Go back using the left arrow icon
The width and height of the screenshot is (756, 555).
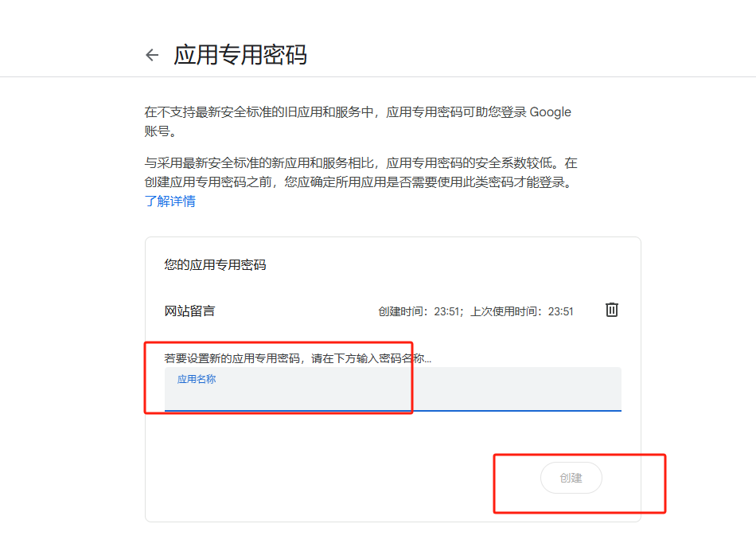(x=152, y=55)
